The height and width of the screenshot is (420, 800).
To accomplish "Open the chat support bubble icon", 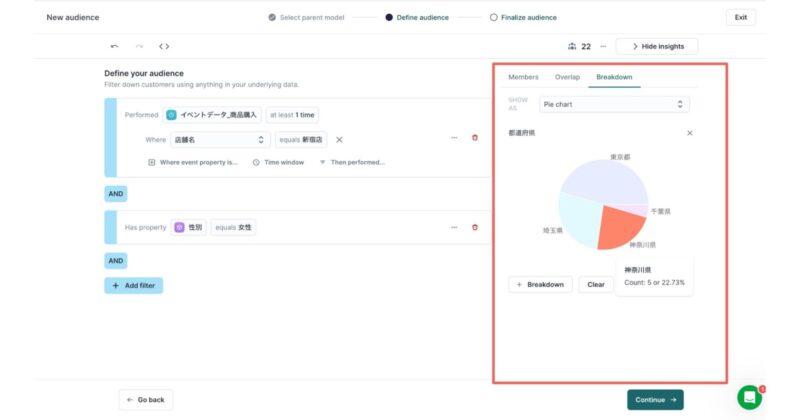I will 749,397.
